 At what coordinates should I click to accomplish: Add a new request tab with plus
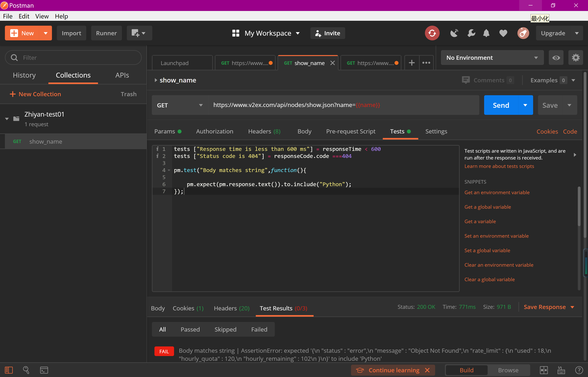coord(412,63)
